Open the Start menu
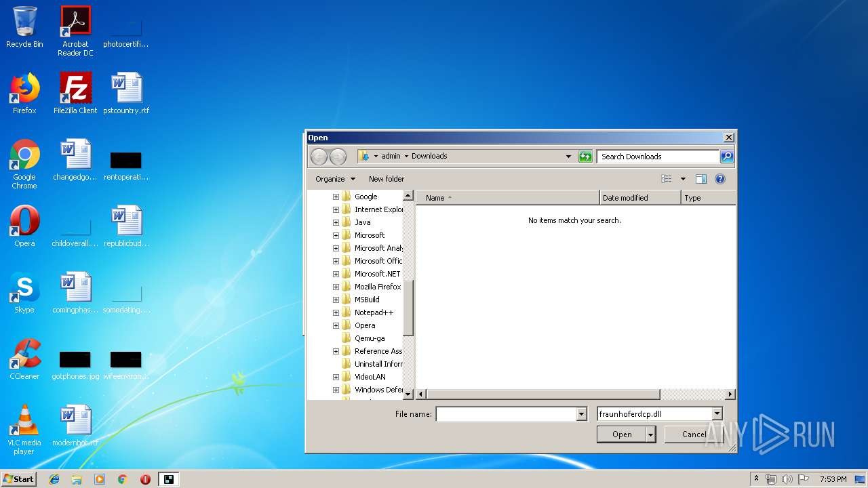 tap(19, 479)
